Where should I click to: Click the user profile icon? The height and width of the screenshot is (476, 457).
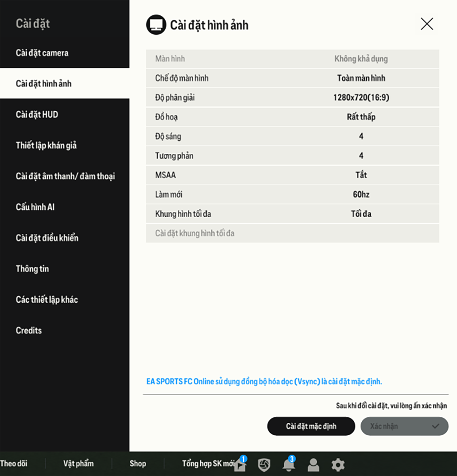313,465
